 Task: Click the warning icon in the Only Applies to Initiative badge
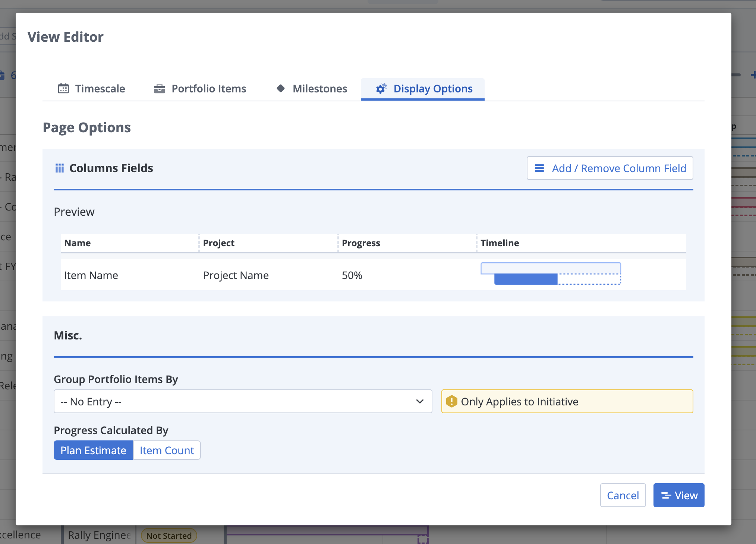(x=452, y=401)
